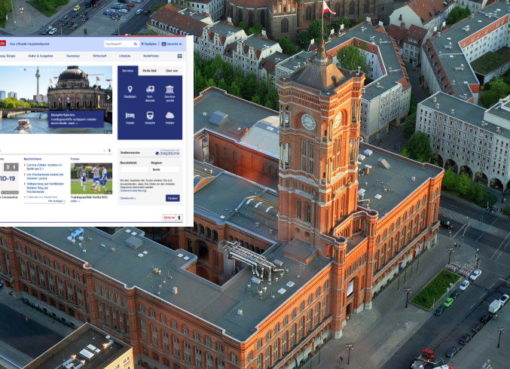The width and height of the screenshot is (510, 369).
Task: Click the magnifier search icon in header
Action: 135,44
